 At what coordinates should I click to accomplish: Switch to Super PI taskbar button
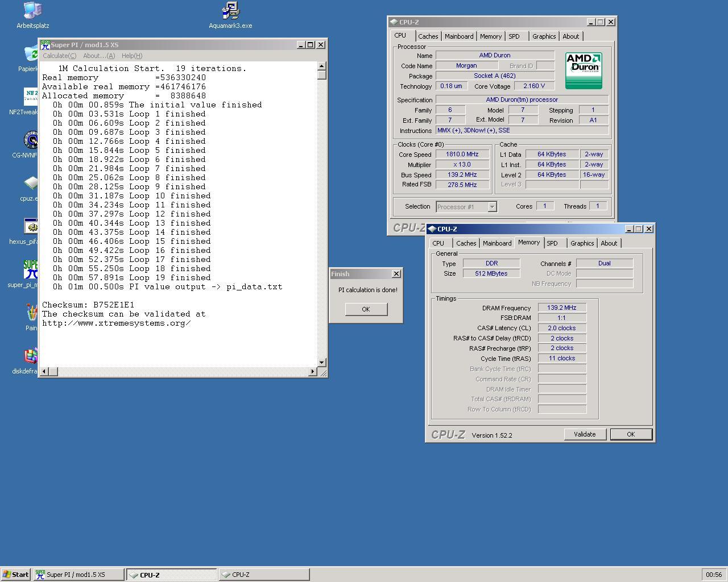[x=78, y=575]
